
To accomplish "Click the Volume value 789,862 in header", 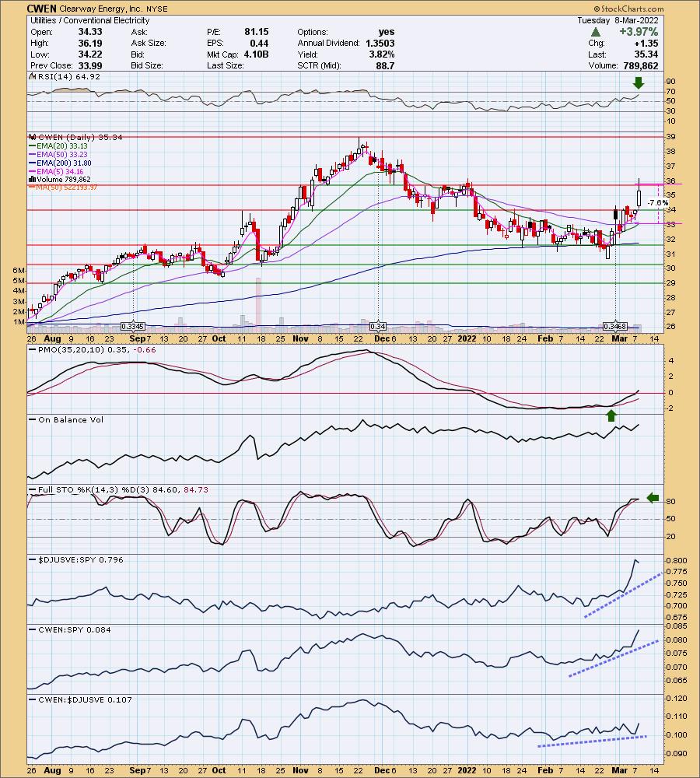I will pos(641,65).
